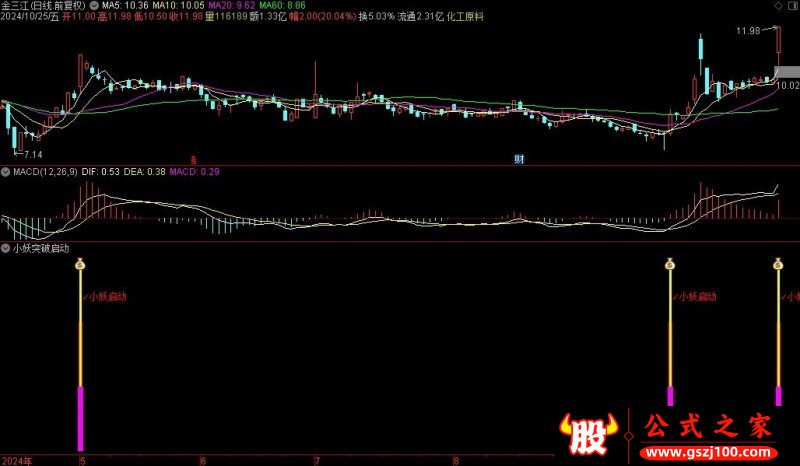Screen dimensions: 800x466
Task: Select the stock title 金三江(日线 前复权)
Action: click(43, 6)
